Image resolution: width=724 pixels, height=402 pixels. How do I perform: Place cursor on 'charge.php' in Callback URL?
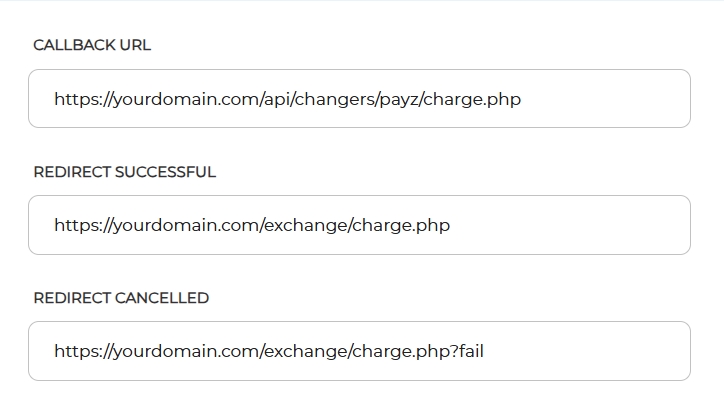point(472,100)
